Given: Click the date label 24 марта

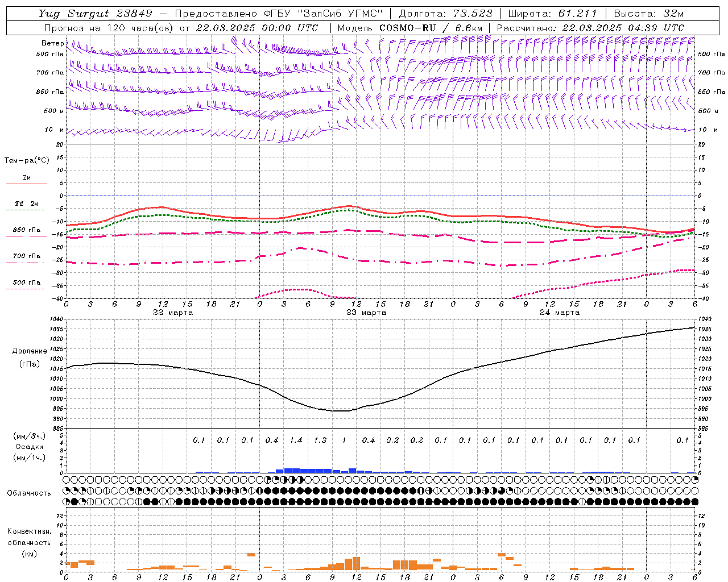Looking at the screenshot, I should pos(560,313).
